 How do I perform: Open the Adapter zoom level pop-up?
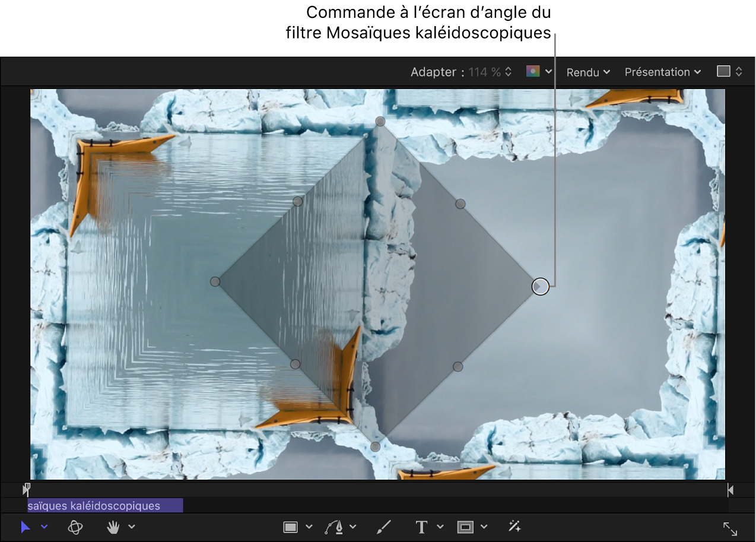click(490, 72)
